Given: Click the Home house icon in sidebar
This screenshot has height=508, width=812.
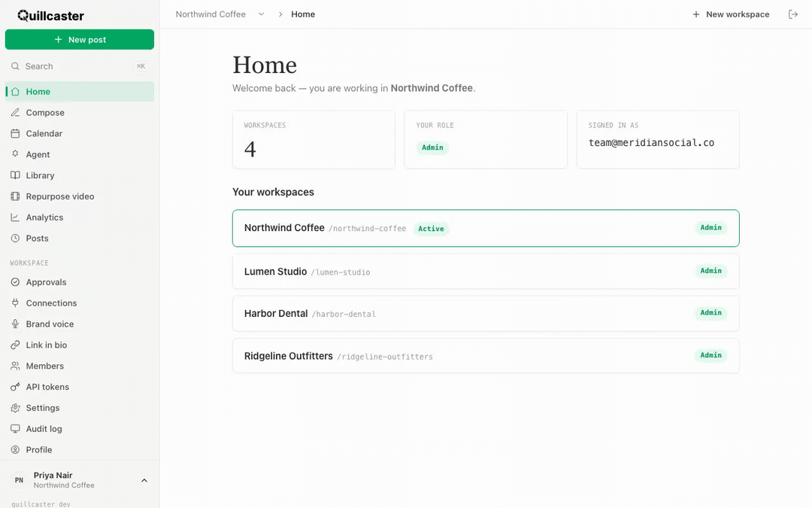Looking at the screenshot, I should (x=15, y=92).
